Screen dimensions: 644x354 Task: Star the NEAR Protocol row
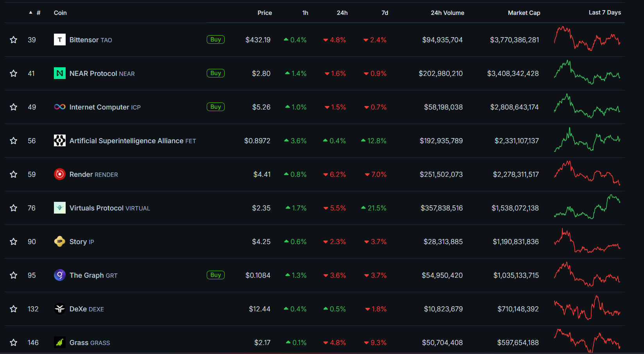13,74
